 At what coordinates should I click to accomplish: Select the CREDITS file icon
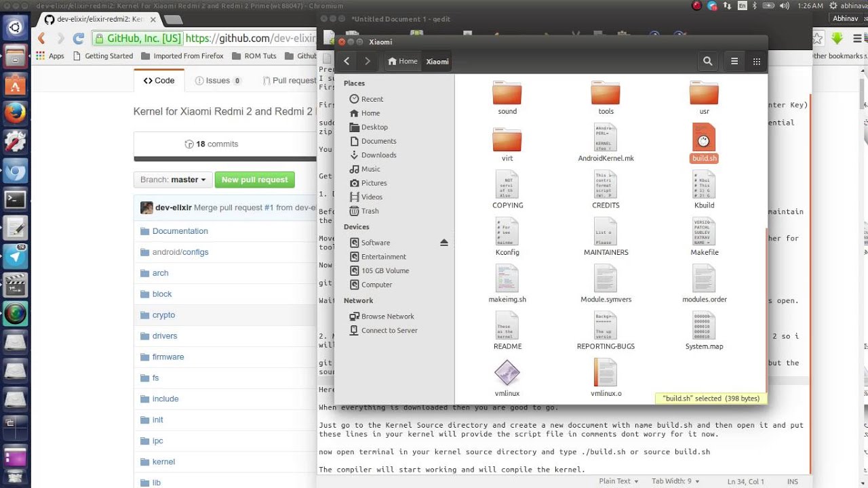pos(606,184)
